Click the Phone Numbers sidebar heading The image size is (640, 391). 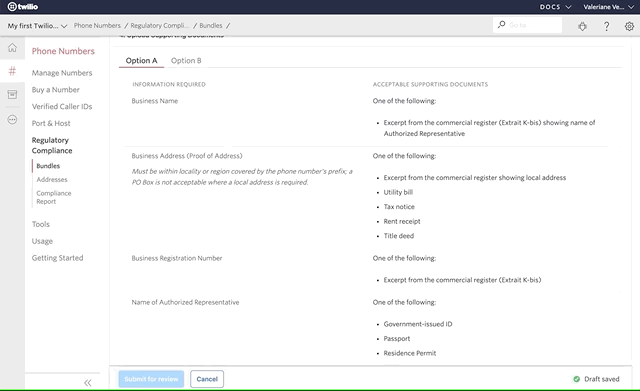[63, 51]
